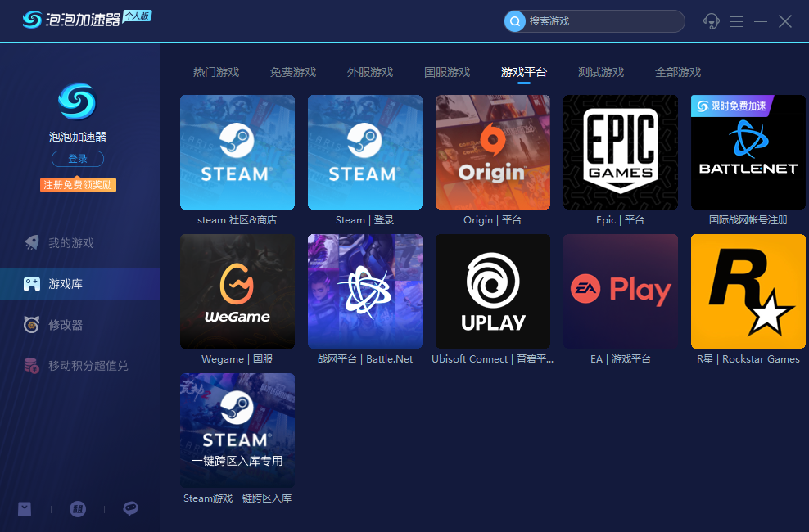This screenshot has width=809, height=532.
Task: Click the 'R星 | Rockstar Games' caption
Action: point(748,359)
